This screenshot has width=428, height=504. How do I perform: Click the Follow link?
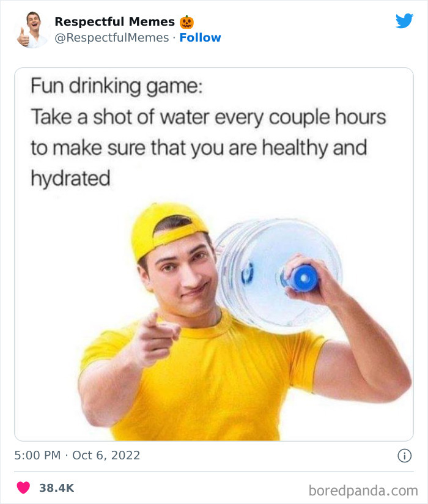tap(202, 37)
